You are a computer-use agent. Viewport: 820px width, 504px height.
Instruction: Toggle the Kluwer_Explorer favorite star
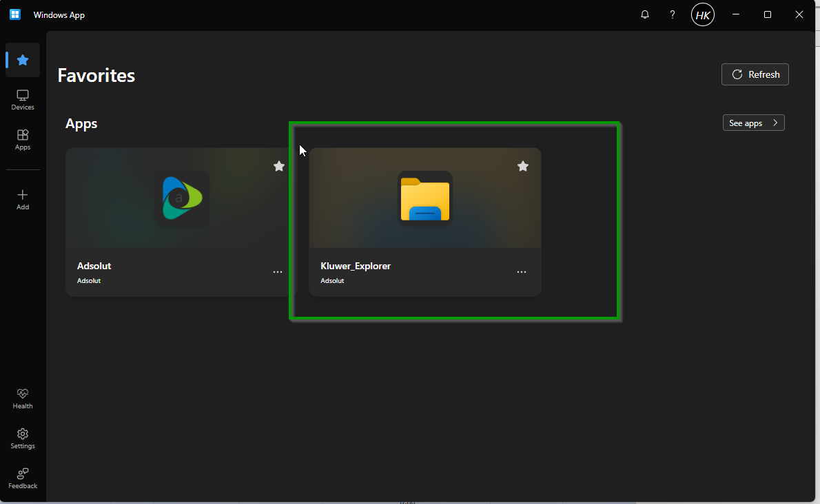click(x=523, y=166)
